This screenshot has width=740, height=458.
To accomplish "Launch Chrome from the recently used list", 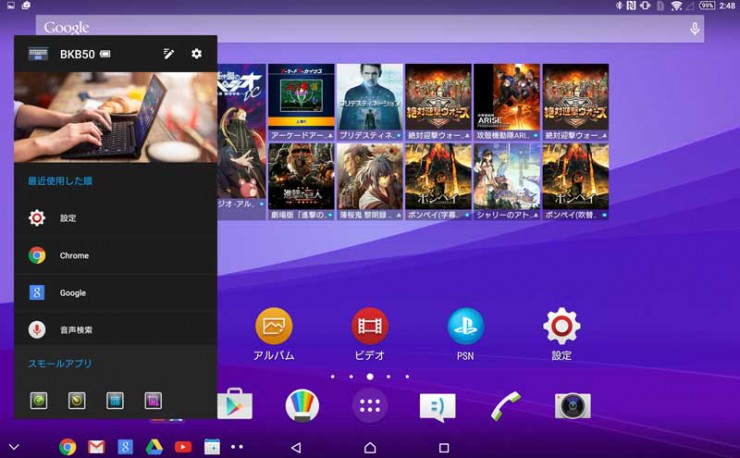I will click(116, 255).
